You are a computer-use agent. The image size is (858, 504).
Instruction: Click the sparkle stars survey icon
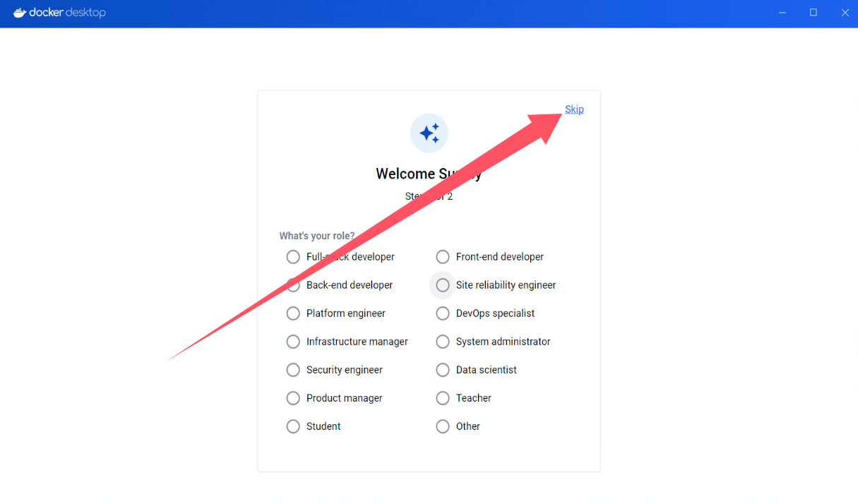point(429,133)
